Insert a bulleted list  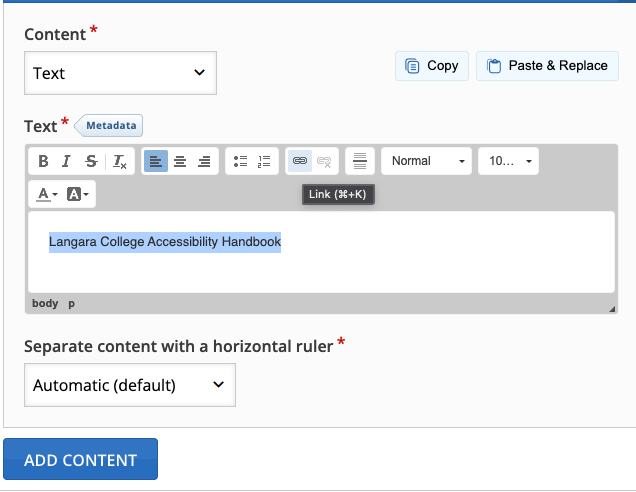(x=240, y=161)
